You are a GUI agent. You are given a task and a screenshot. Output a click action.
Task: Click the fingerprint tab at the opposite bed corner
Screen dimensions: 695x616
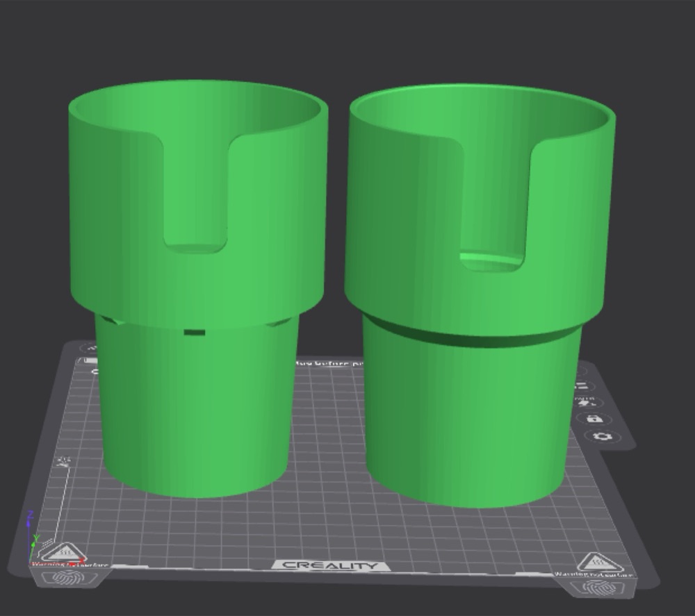click(x=600, y=588)
